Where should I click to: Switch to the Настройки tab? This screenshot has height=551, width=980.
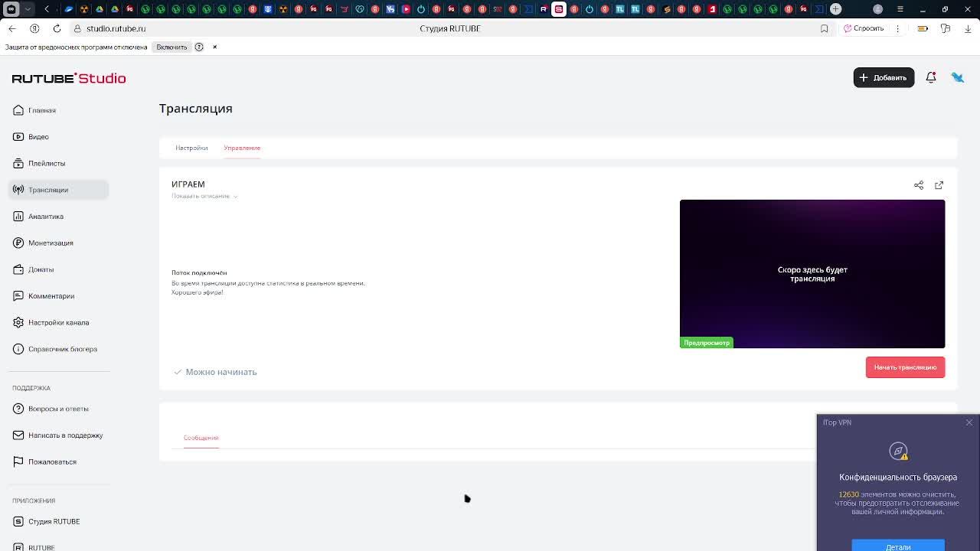point(191,148)
